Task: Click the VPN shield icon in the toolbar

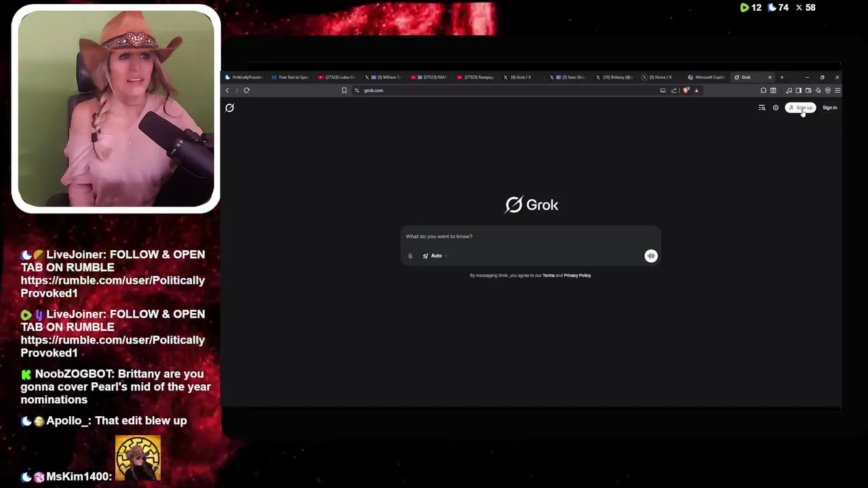Action: pos(827,90)
